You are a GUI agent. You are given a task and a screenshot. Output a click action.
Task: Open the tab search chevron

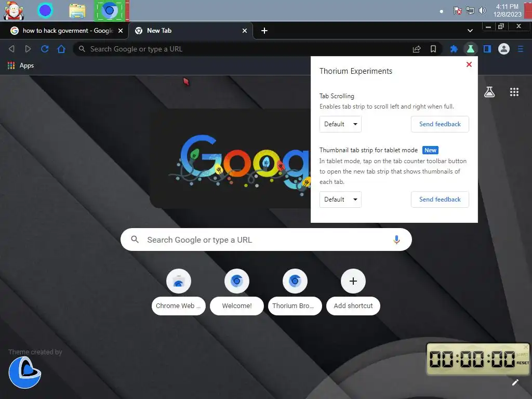pos(470,31)
